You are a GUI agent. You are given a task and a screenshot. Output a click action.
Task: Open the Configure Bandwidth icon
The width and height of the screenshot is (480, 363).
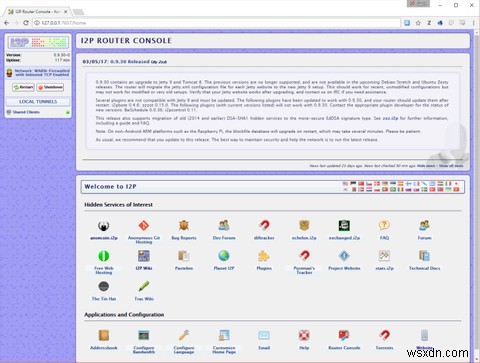[x=144, y=335]
